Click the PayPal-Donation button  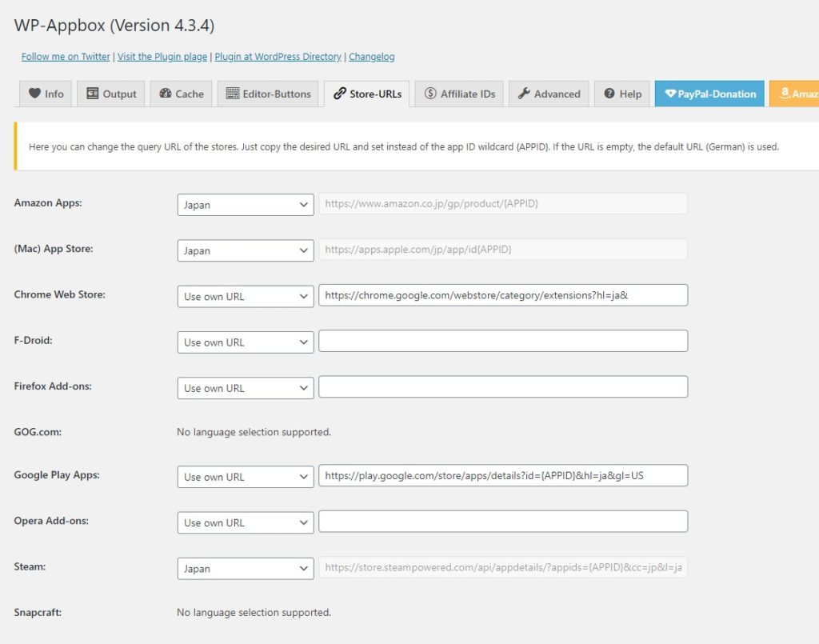click(709, 94)
